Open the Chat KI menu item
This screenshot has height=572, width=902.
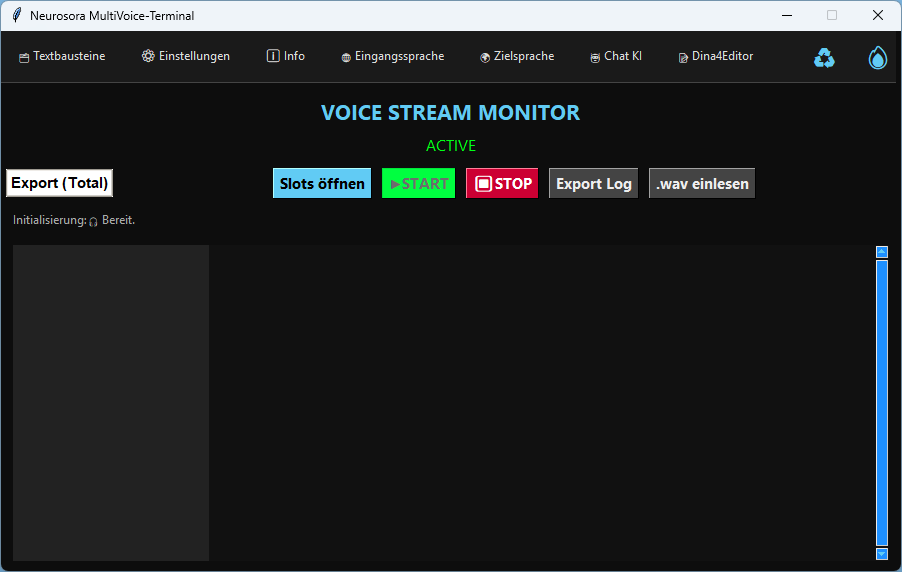click(616, 57)
